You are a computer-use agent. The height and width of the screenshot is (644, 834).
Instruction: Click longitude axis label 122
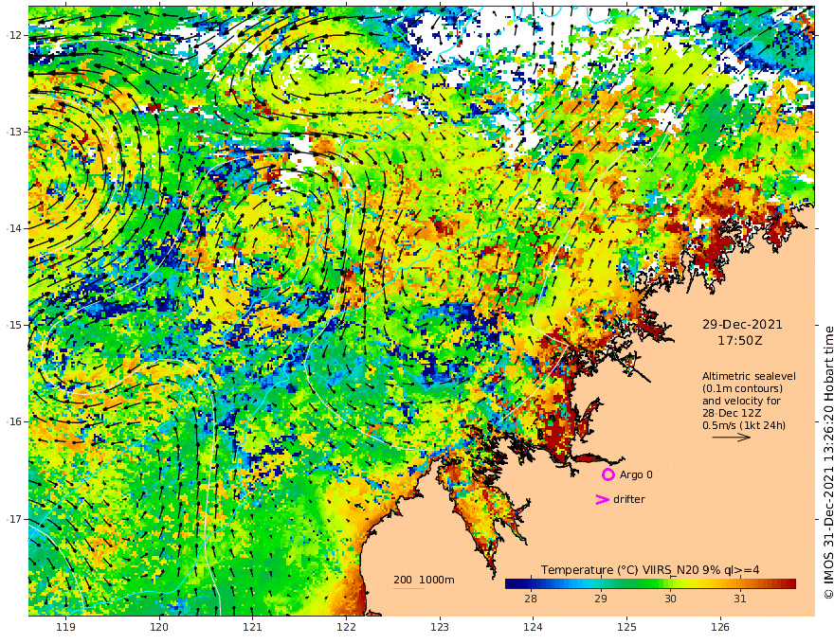pyautogui.click(x=346, y=627)
